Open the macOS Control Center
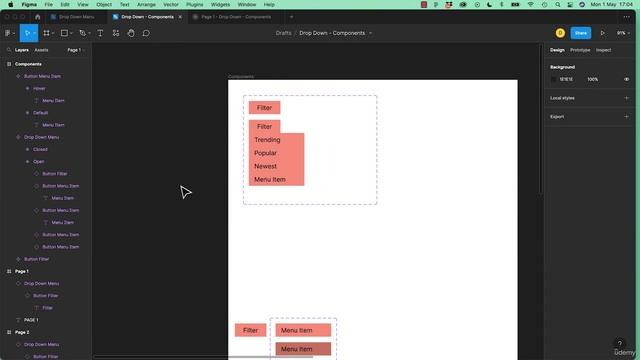Screen dimensions: 640x360 (570, 4)
